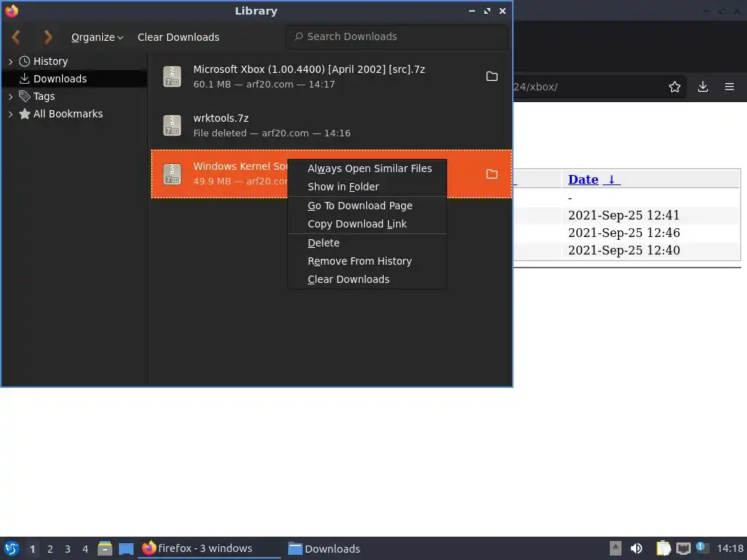This screenshot has width=747, height=560.
Task: Select the wrktools.7z download entry
Action: 332,125
